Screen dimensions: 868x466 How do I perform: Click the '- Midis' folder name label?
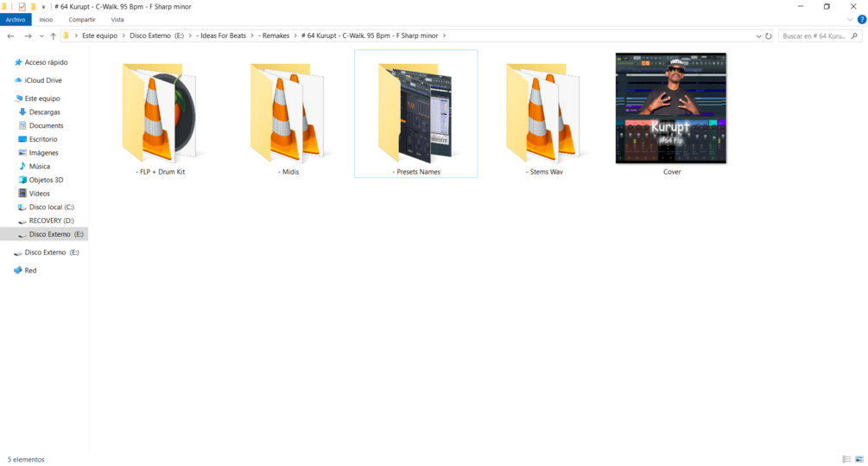(x=288, y=172)
